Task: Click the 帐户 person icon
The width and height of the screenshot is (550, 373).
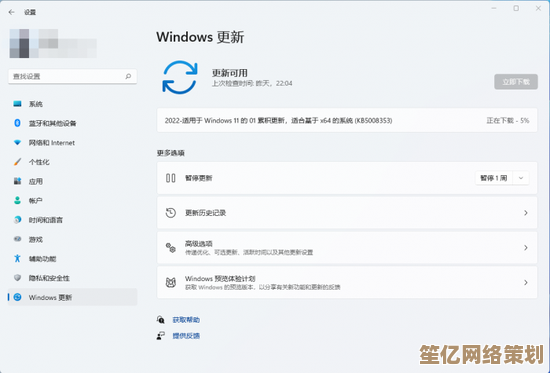Action: pyautogui.click(x=17, y=200)
